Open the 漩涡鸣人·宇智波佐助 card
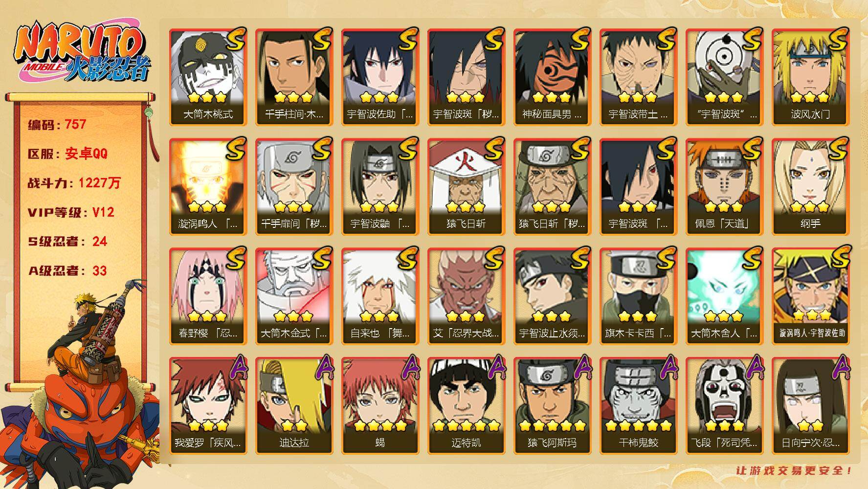868x489 pixels. [x=810, y=296]
